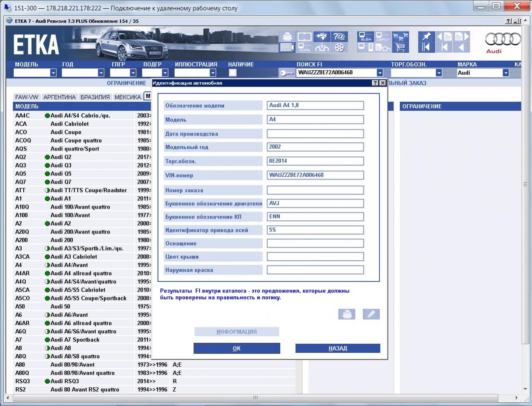The width and height of the screenshot is (532, 406).
Task: Switch to the АРГЕНТИНА tab
Action: coord(59,97)
